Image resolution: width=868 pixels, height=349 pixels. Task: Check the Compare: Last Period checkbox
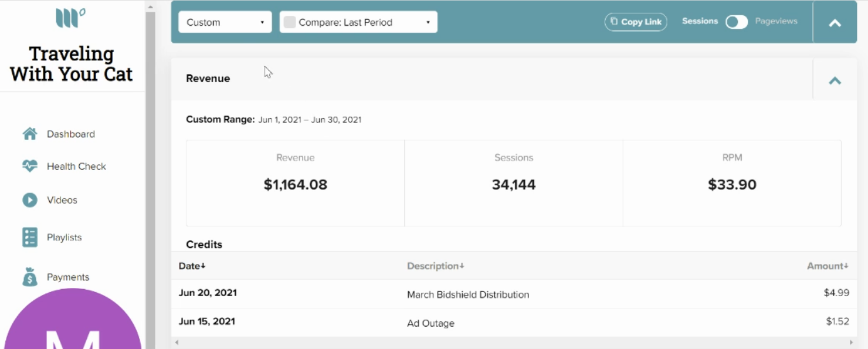point(290,22)
